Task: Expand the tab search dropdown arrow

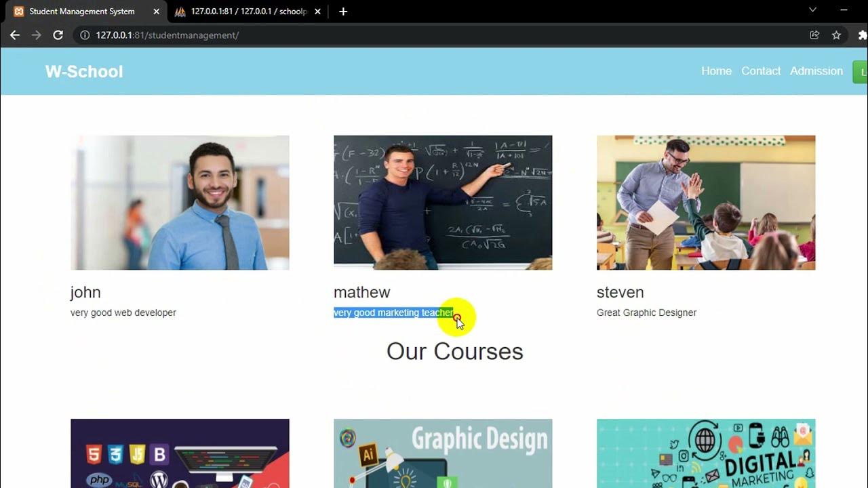Action: pyautogui.click(x=812, y=10)
